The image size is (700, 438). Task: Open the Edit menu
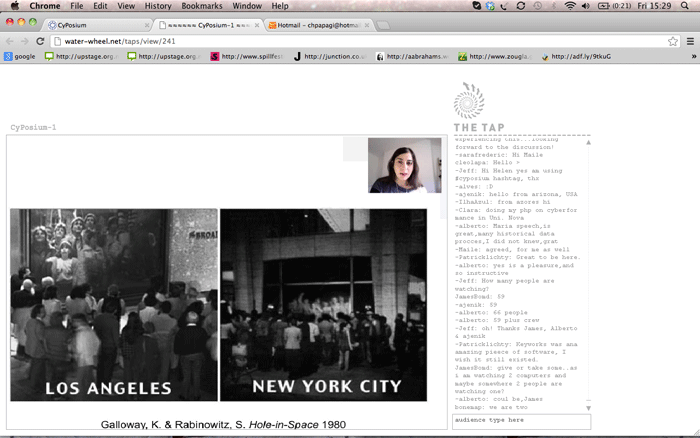(100, 6)
